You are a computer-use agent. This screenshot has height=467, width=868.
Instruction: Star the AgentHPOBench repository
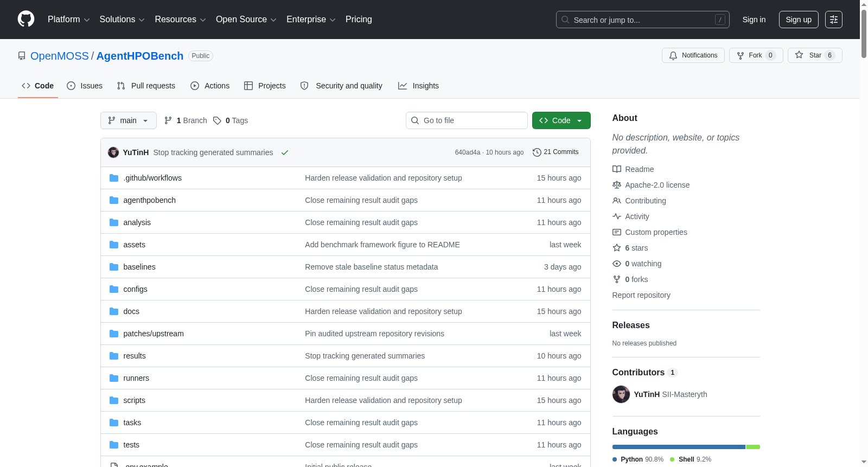[x=815, y=55]
